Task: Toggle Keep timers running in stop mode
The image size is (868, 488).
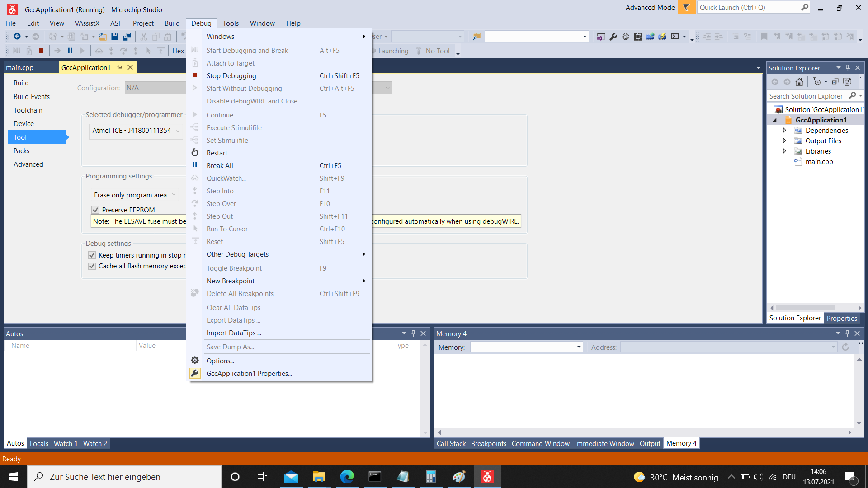Action: pyautogui.click(x=92, y=255)
